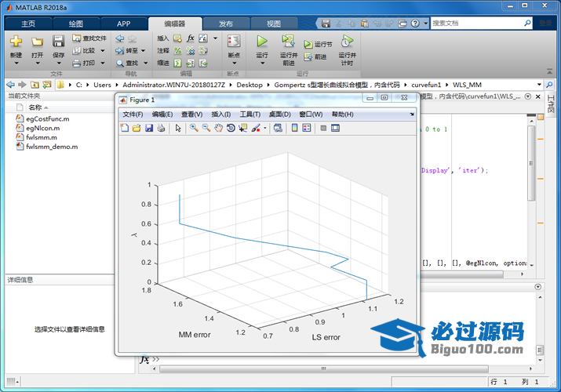561x392 pixels.
Task: Switch to the Plots (绘图) ribbon tab
Action: [76, 24]
